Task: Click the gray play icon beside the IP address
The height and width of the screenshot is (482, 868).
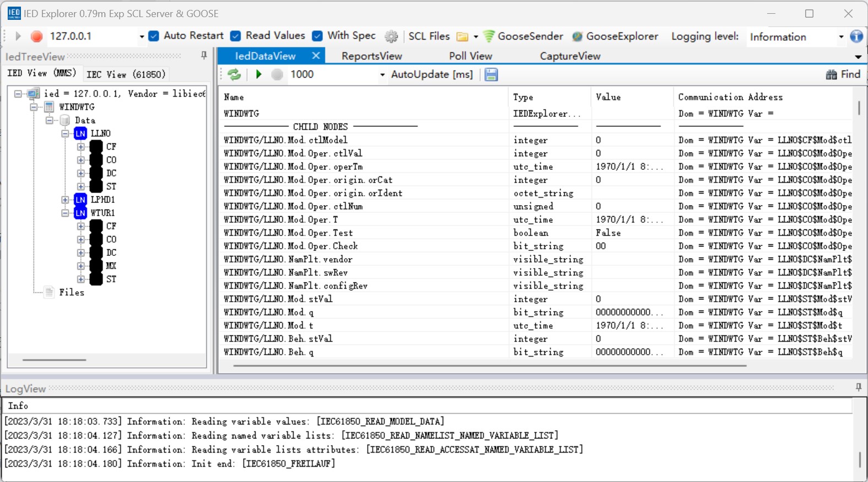Action: [x=18, y=36]
